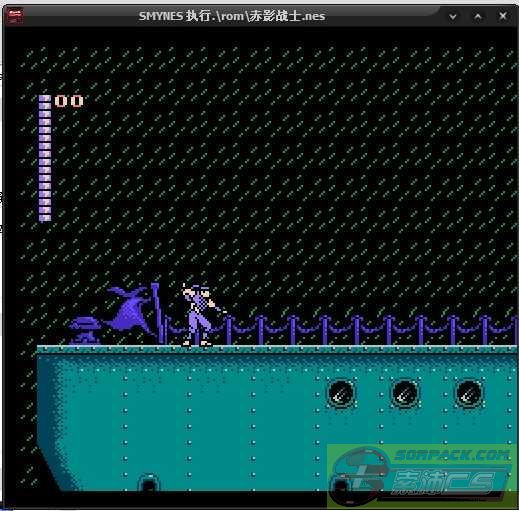Click the rightmost porthole on ship hull

pyautogui.click(x=468, y=393)
